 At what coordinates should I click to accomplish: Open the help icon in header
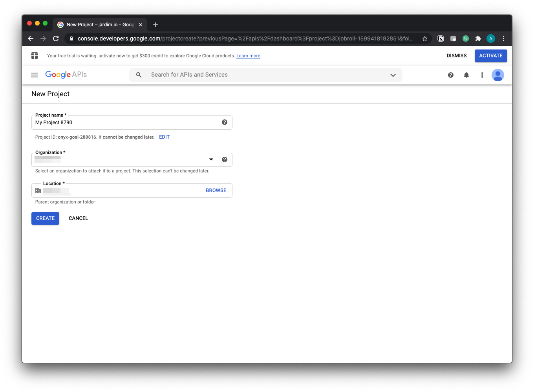(451, 75)
